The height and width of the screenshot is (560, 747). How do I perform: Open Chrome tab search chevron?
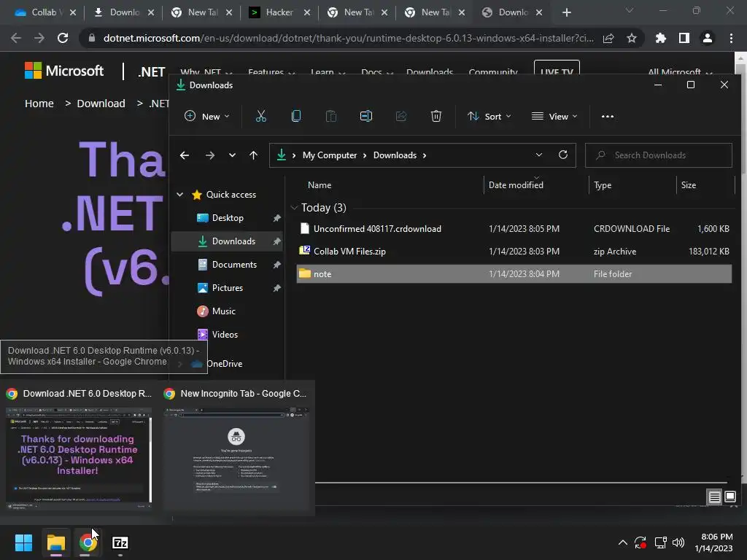[630, 10]
